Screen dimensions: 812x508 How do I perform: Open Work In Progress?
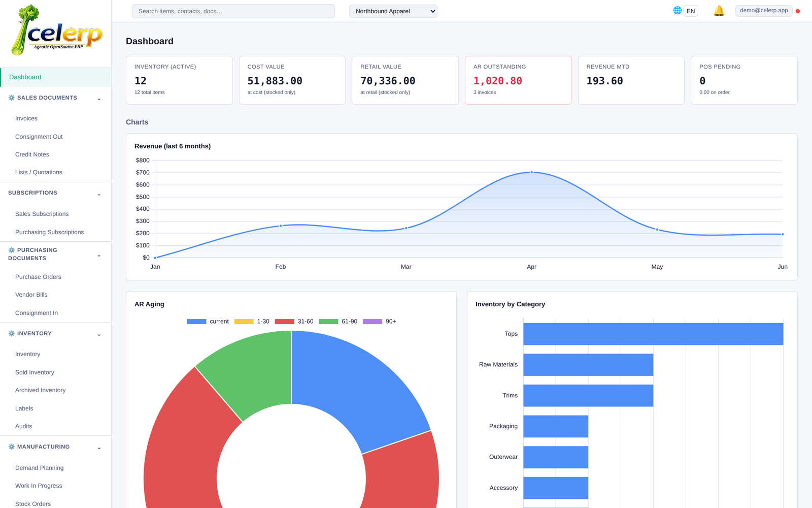[39, 486]
